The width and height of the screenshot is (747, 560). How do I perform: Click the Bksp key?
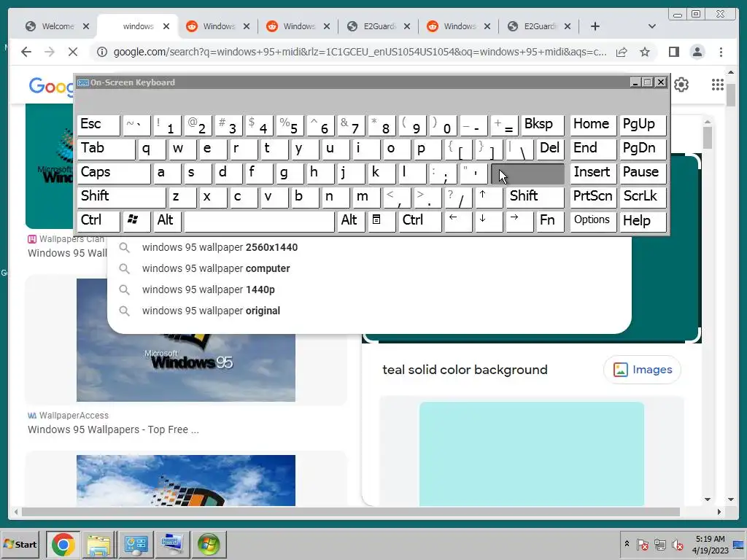point(542,125)
